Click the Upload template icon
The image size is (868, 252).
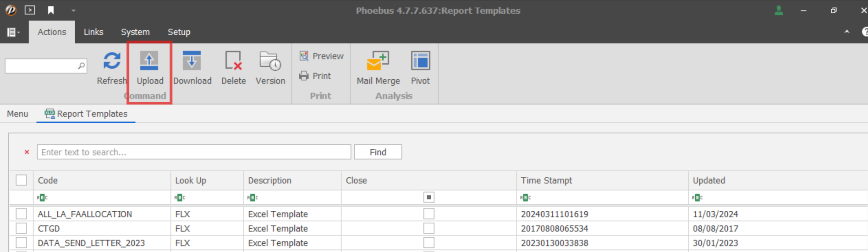coord(149,61)
